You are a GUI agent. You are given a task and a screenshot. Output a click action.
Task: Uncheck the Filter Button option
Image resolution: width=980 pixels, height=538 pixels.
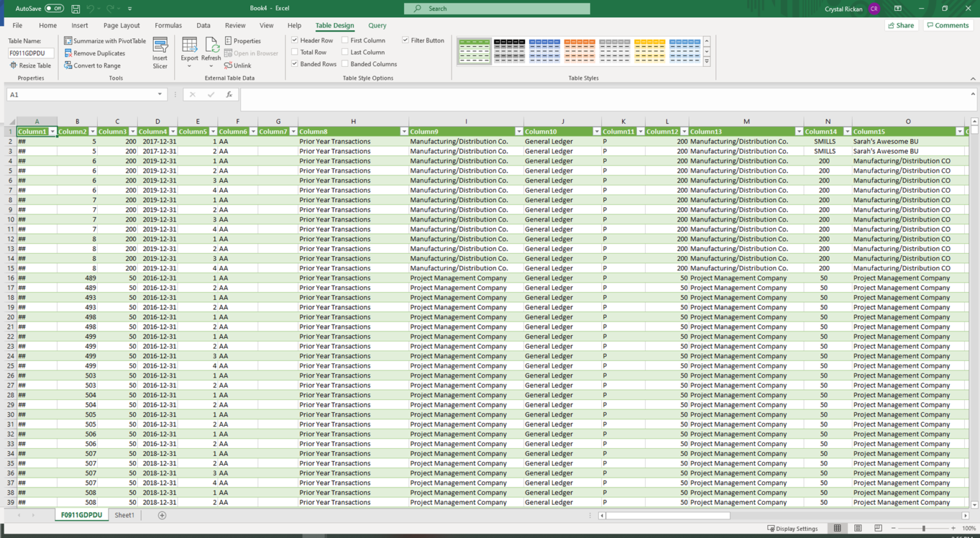click(406, 40)
